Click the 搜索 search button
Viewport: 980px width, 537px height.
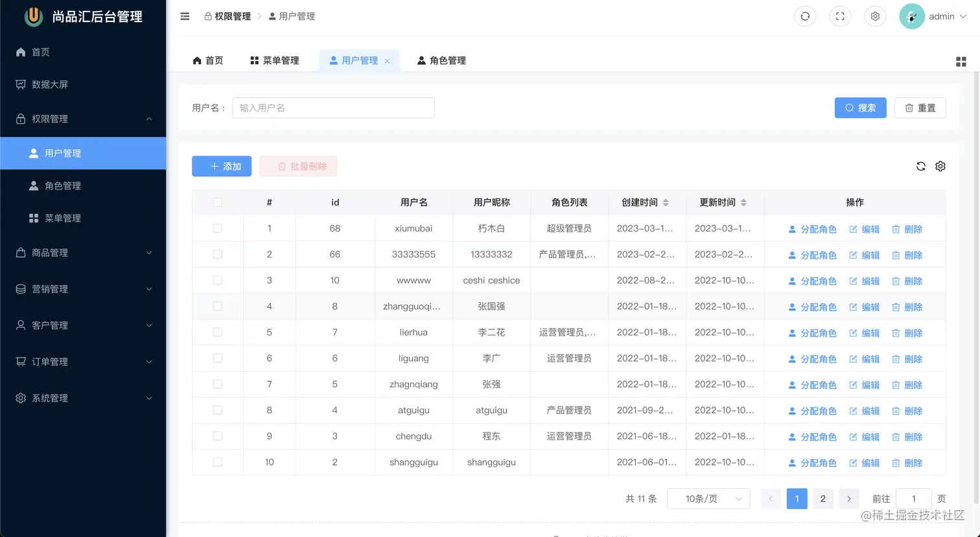click(x=860, y=108)
